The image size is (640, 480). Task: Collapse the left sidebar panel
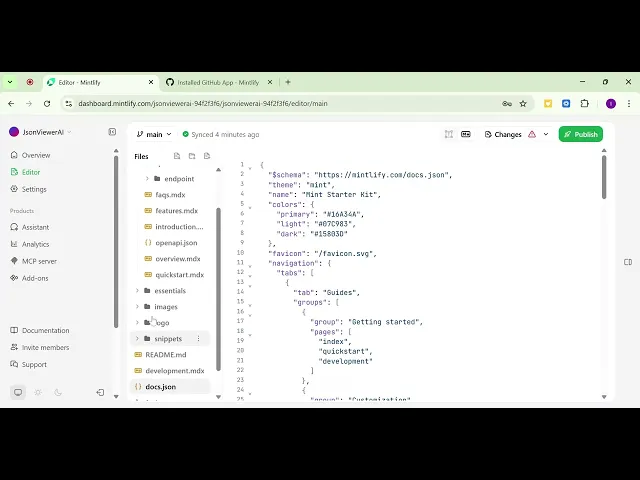click(112, 132)
